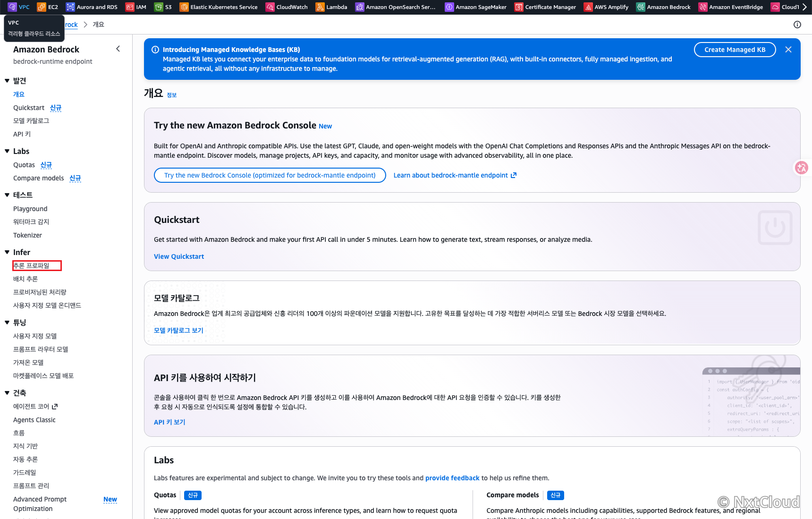Open 배치 추론 under Infer
Viewport: 812px width, 519px height.
pos(25,279)
